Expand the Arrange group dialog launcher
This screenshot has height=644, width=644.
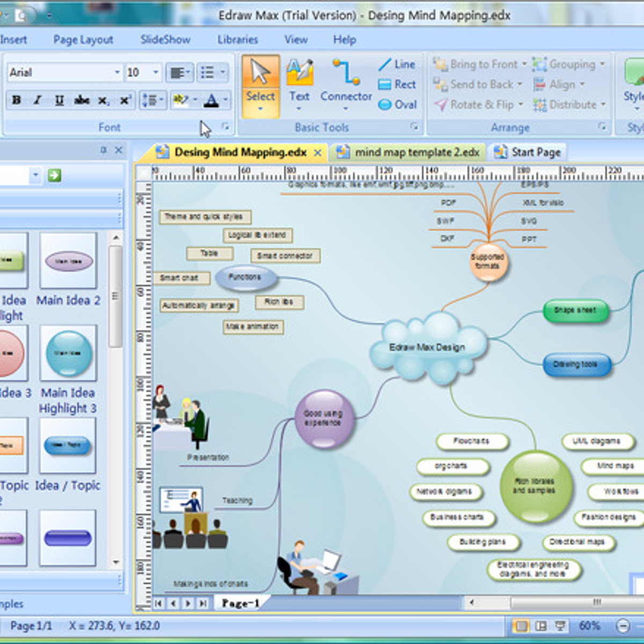click(603, 127)
